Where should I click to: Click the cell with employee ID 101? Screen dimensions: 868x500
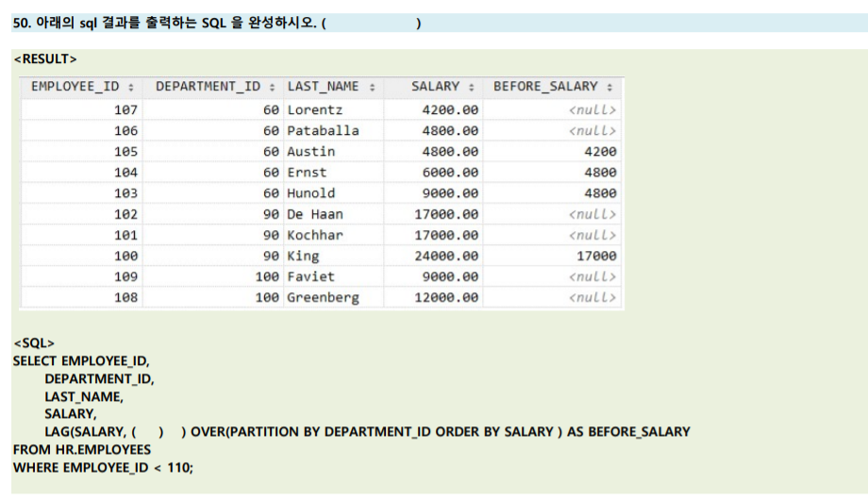tap(82, 235)
